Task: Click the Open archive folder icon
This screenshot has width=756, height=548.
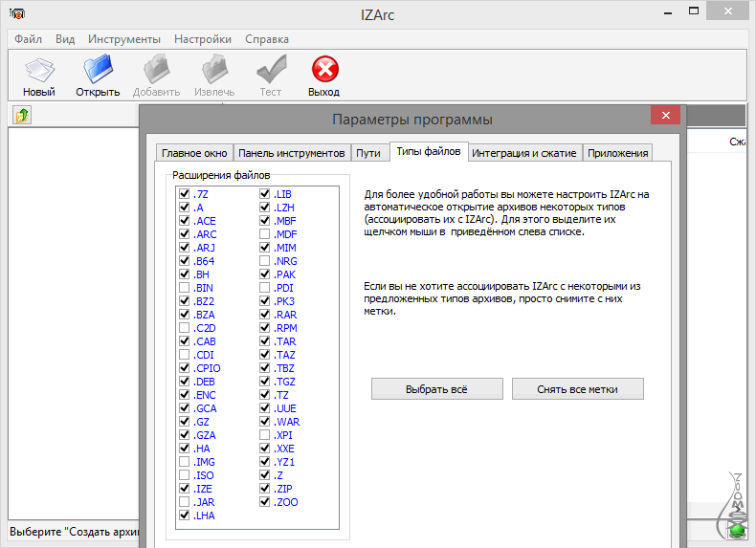Action: pyautogui.click(x=98, y=69)
